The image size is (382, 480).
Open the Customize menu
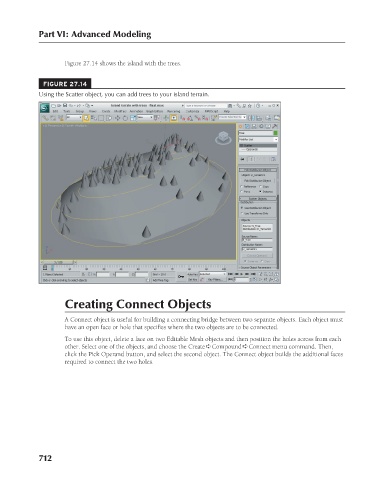click(192, 111)
